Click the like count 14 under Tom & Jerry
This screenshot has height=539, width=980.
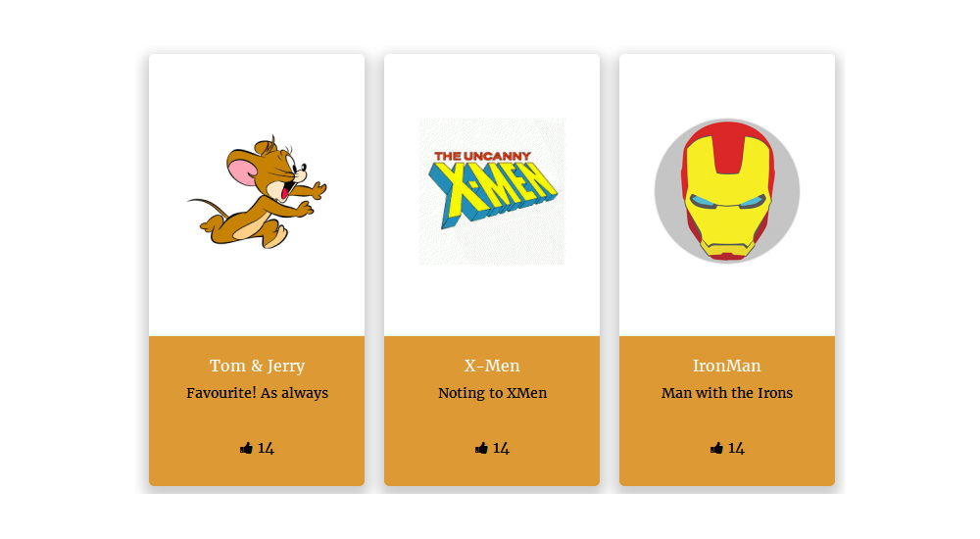266,448
